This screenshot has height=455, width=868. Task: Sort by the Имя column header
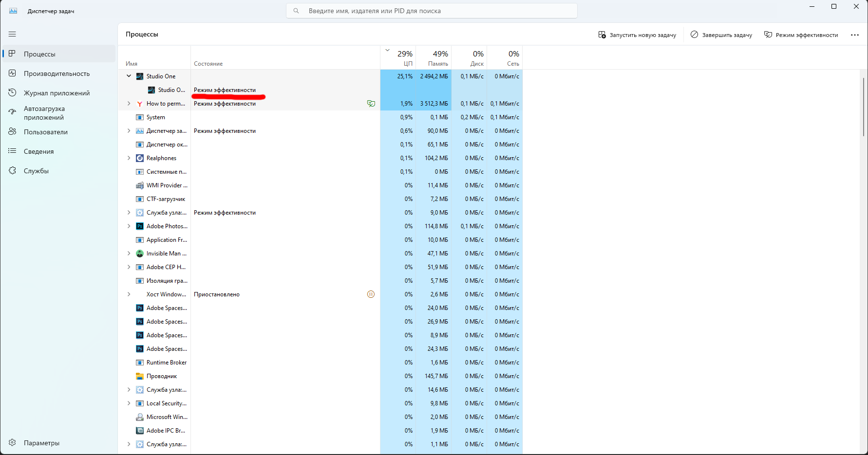click(x=154, y=57)
